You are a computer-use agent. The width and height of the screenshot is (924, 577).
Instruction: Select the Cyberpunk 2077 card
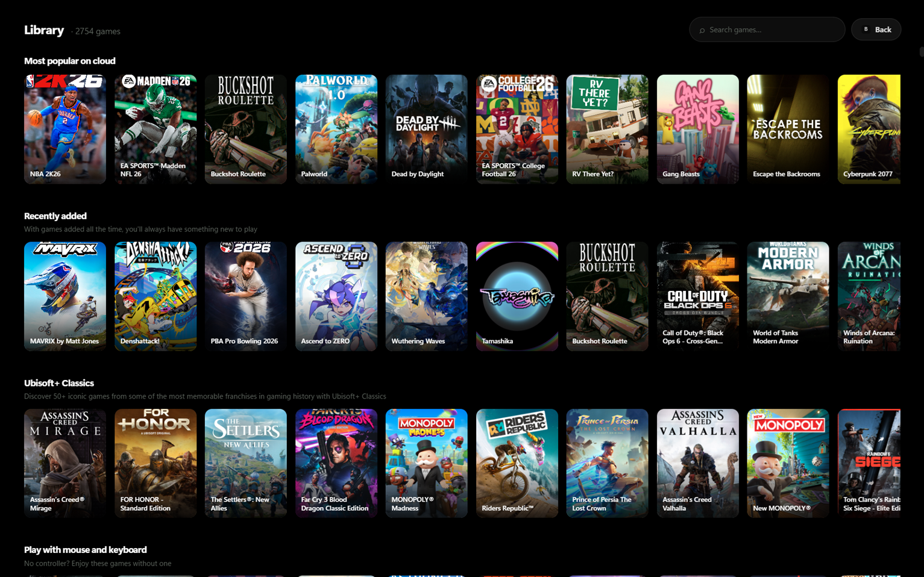(x=869, y=129)
